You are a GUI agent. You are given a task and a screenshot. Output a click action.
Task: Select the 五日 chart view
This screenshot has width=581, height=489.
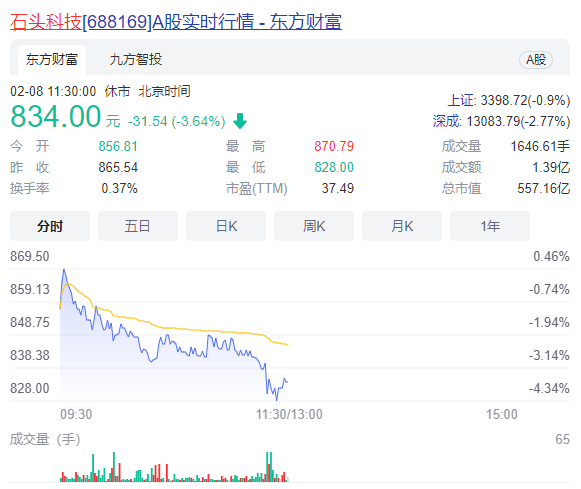138,226
